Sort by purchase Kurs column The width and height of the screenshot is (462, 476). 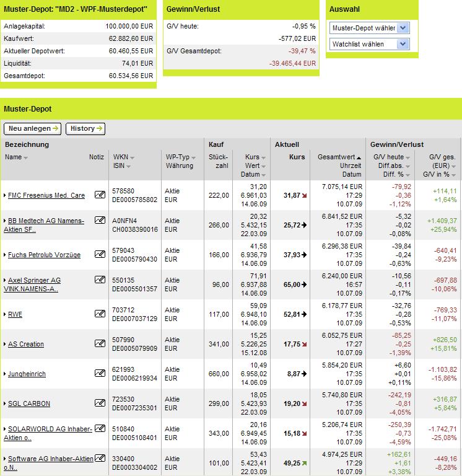point(255,157)
